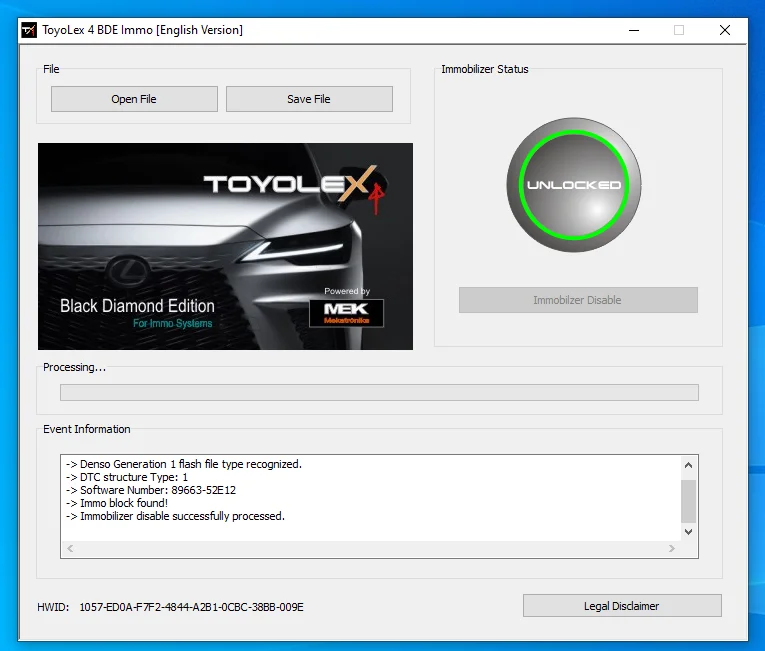The height and width of the screenshot is (651, 765).
Task: Click the Immobilzer Disable button
Action: (x=578, y=300)
